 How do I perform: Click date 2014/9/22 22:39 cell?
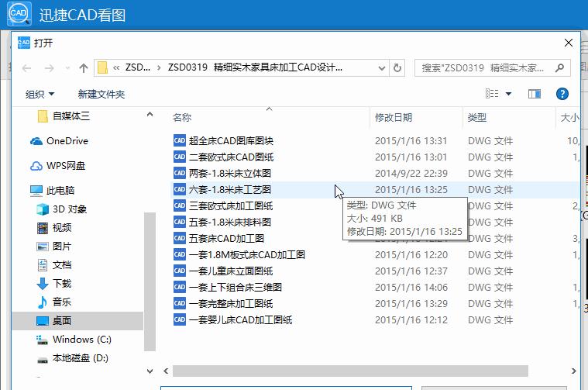coord(411,174)
